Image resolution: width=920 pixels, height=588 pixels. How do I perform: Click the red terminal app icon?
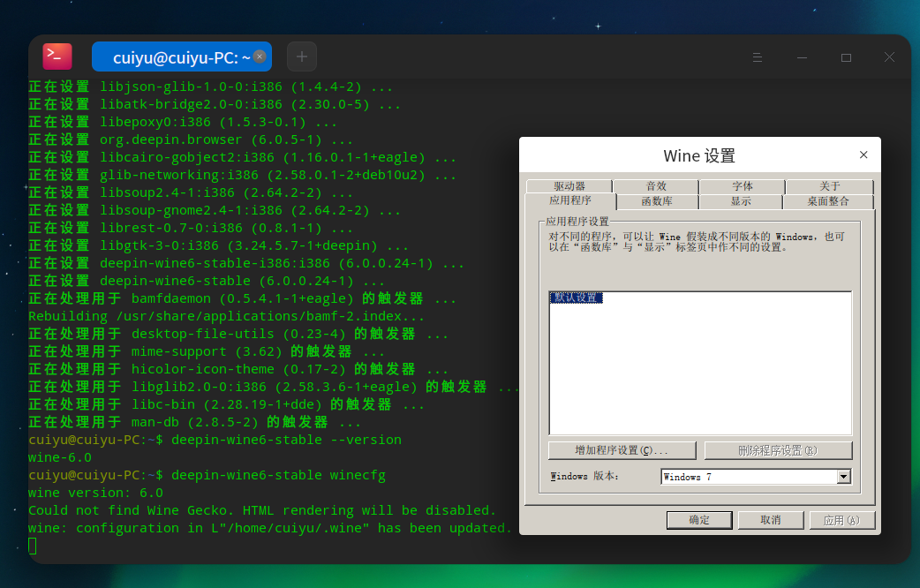57,56
